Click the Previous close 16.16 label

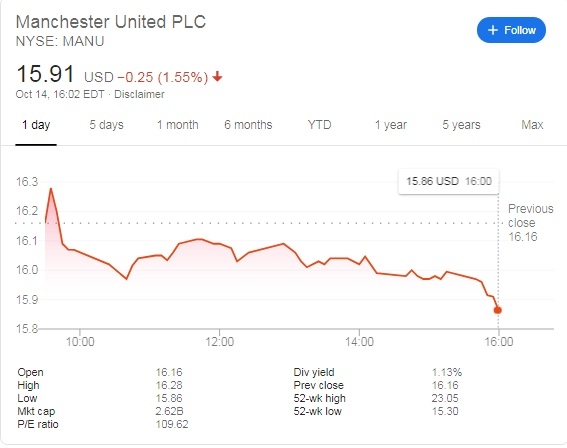pyautogui.click(x=530, y=223)
